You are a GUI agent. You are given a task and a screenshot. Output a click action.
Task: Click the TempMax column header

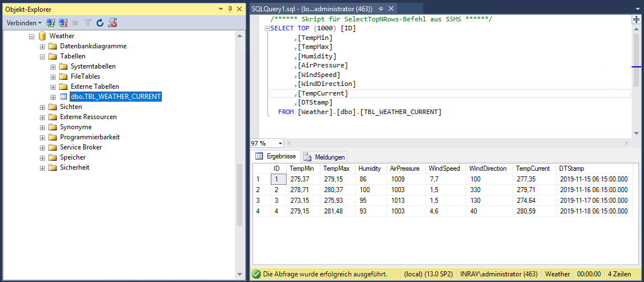tap(336, 169)
